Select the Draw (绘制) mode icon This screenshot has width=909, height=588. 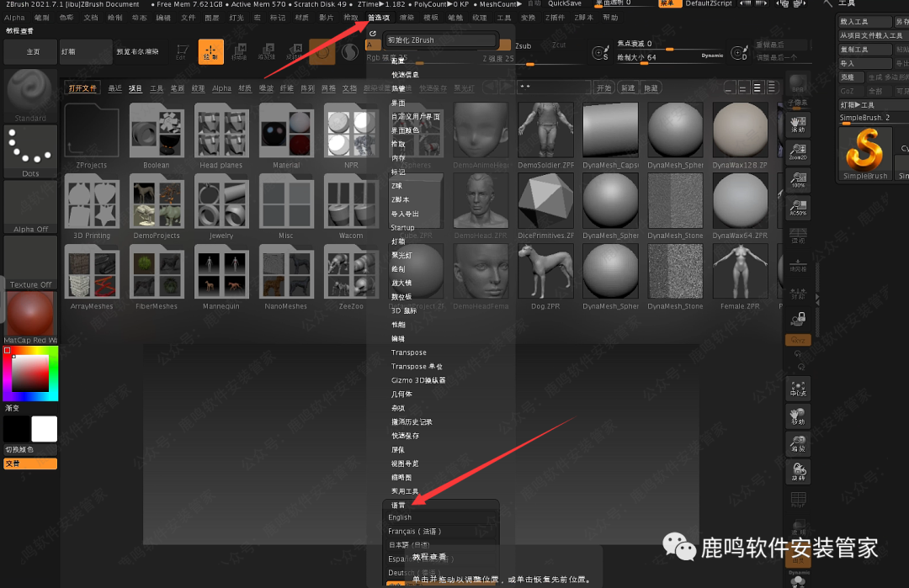[210, 52]
